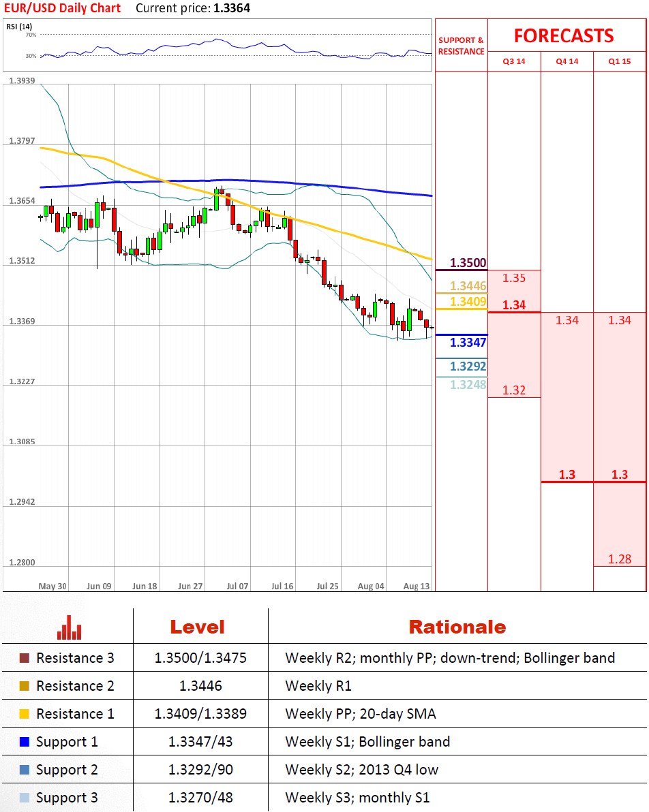Image resolution: width=649 pixels, height=812 pixels.
Task: Click the dark red Resistance 3 swatch
Action: pyautogui.click(x=25, y=658)
